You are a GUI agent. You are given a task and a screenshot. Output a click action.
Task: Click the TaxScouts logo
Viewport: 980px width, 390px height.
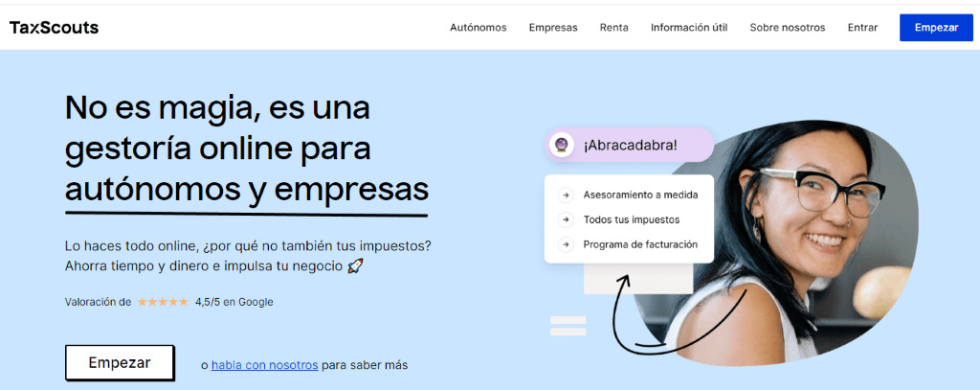tap(54, 28)
